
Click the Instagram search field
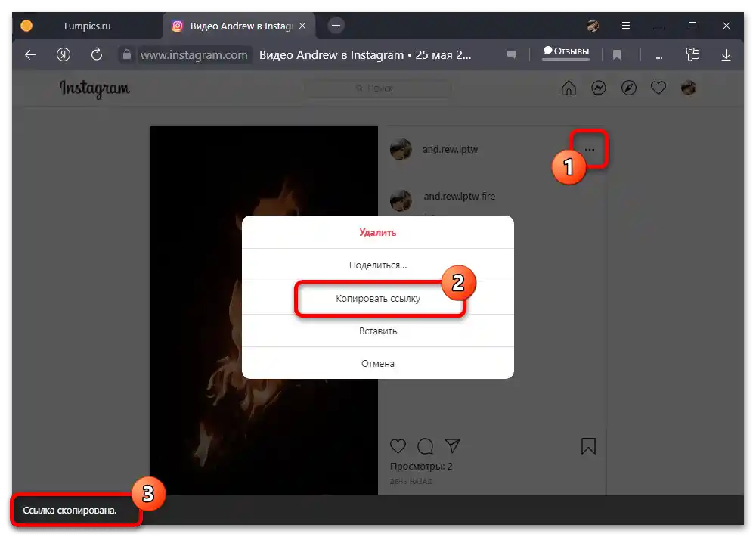pyautogui.click(x=377, y=88)
